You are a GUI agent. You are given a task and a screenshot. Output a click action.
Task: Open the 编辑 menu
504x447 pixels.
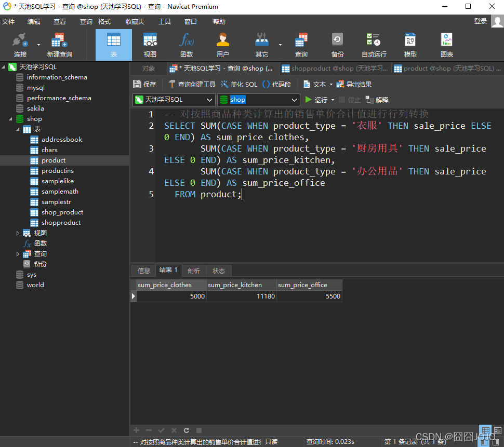pos(34,21)
